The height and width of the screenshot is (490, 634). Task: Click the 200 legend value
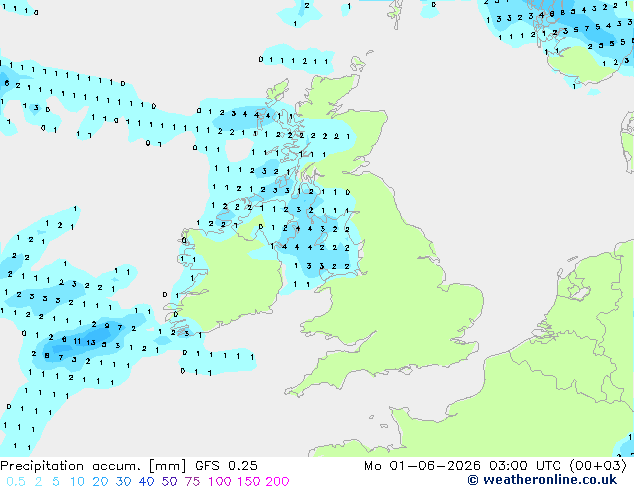coord(277,482)
